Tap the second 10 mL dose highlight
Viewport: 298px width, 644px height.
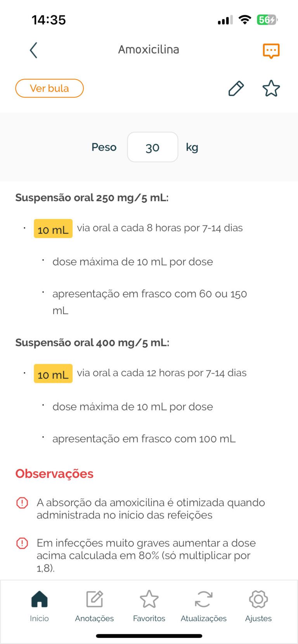53,374
